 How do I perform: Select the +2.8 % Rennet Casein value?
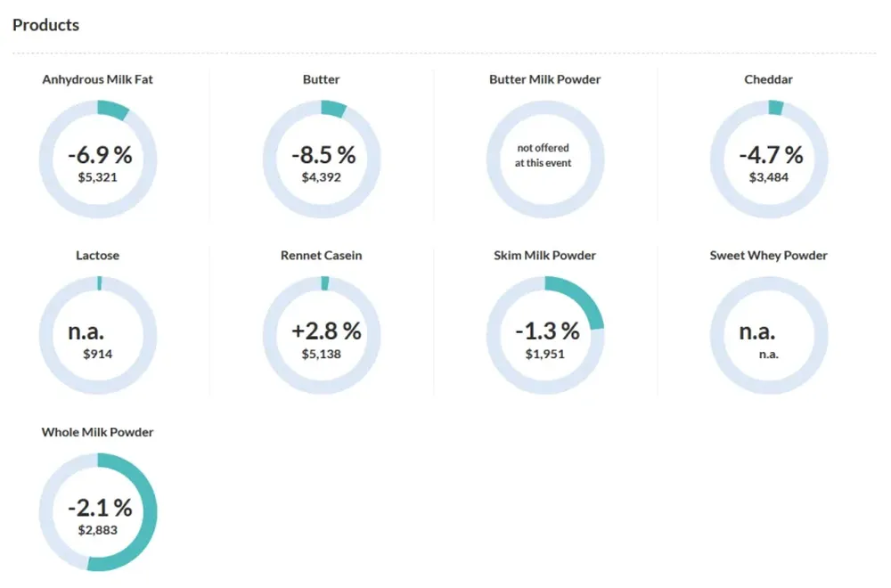(x=326, y=331)
